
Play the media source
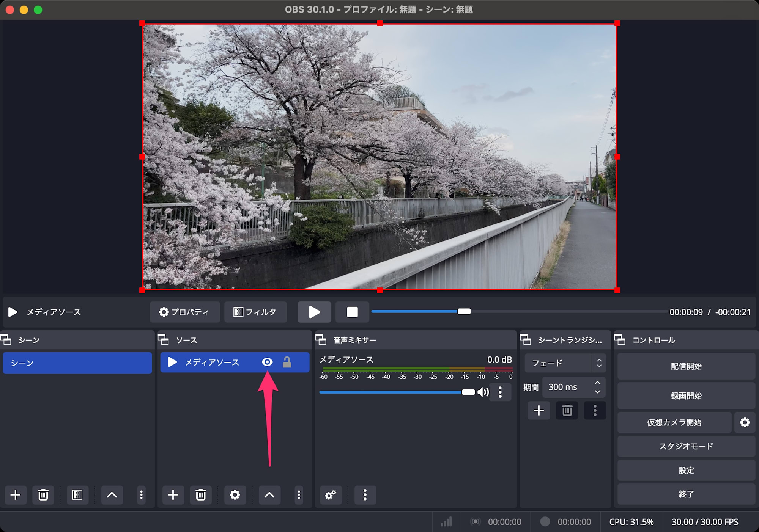pos(314,312)
